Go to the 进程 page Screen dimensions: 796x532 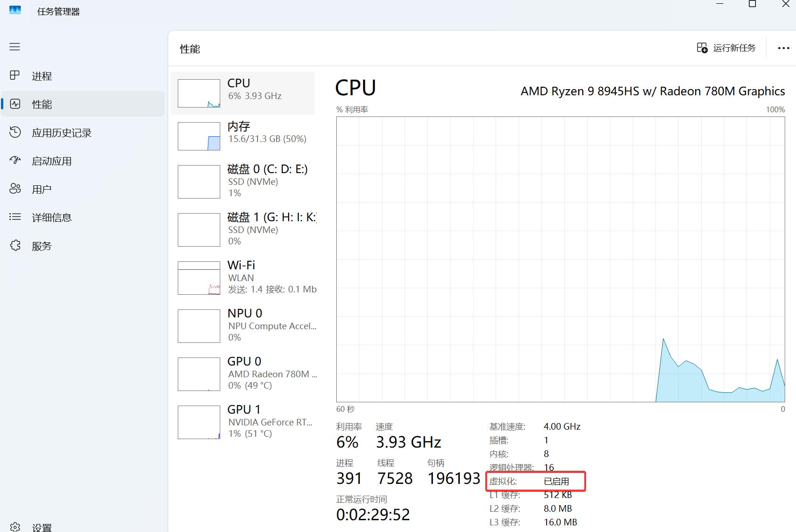pos(83,75)
